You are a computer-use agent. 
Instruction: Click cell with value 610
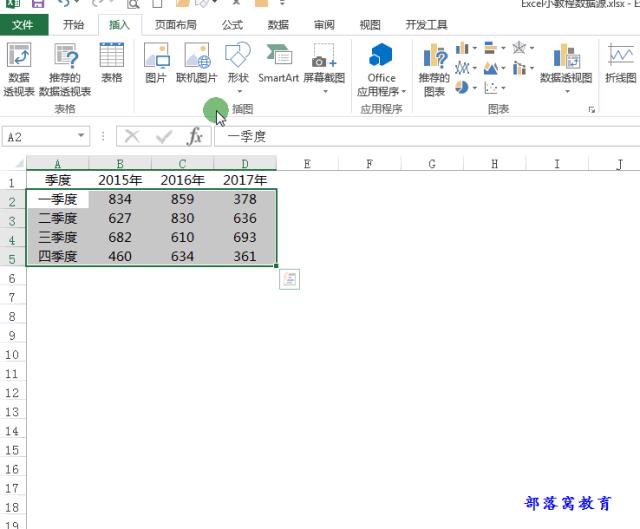pyautogui.click(x=182, y=237)
